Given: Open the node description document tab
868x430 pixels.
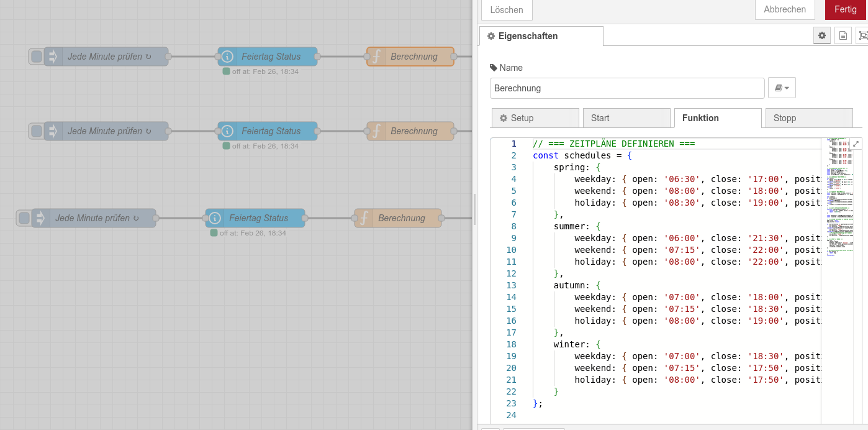Looking at the screenshot, I should tap(843, 35).
